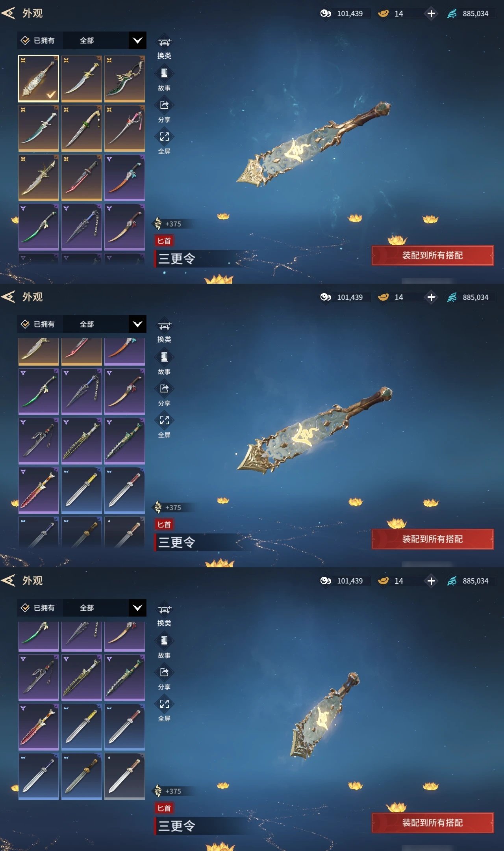Toggle the 已拥有 owned filter in the top screen
Image resolution: width=504 pixels, height=851 pixels.
38,41
